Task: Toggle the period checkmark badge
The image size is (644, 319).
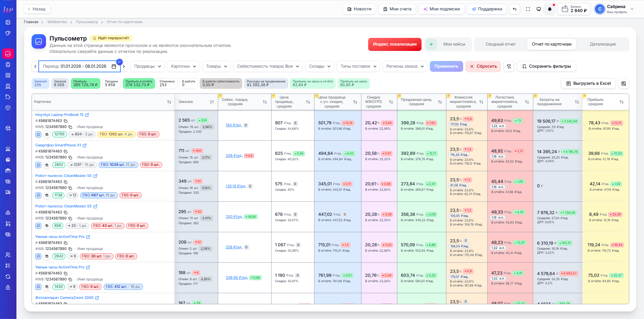Action: (119, 62)
